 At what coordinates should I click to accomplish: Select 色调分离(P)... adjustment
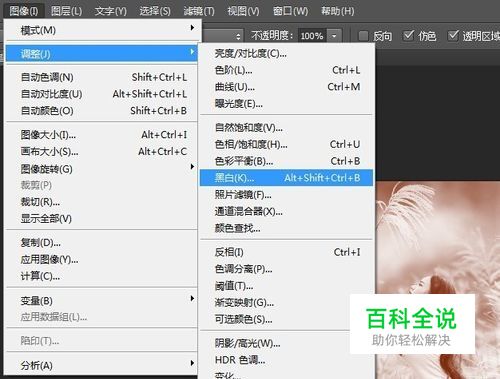pos(286,269)
